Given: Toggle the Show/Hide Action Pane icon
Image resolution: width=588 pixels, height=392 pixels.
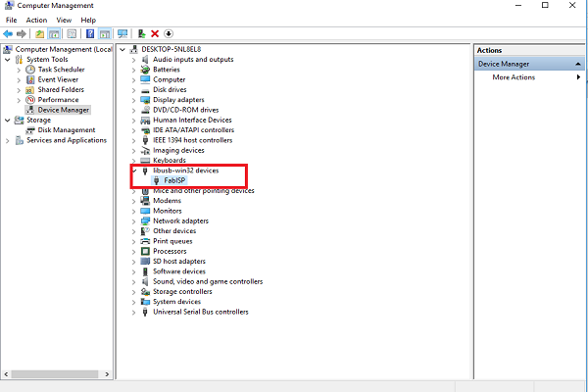Looking at the screenshot, I should (105, 33).
